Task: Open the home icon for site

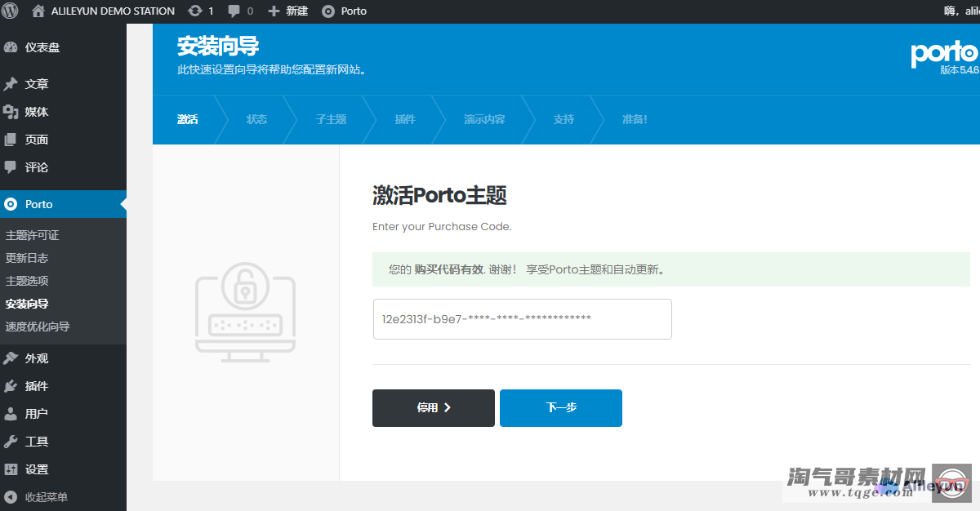Action: tap(38, 11)
